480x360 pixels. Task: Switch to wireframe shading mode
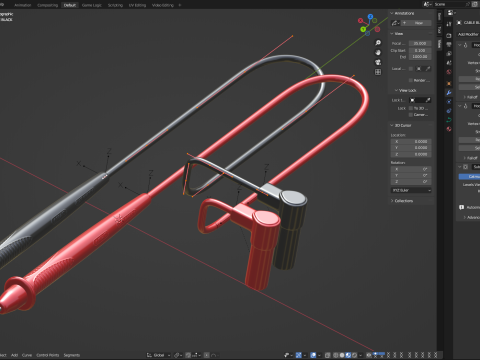click(336, 355)
